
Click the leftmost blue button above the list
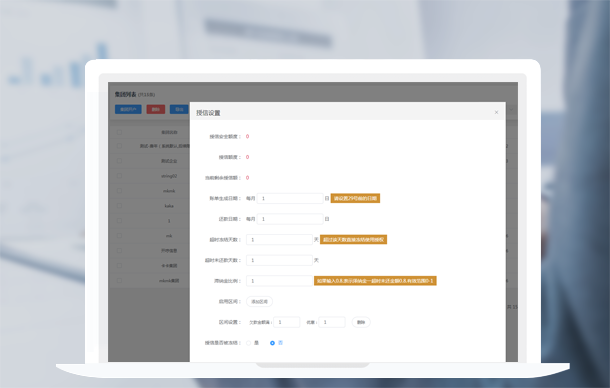128,109
